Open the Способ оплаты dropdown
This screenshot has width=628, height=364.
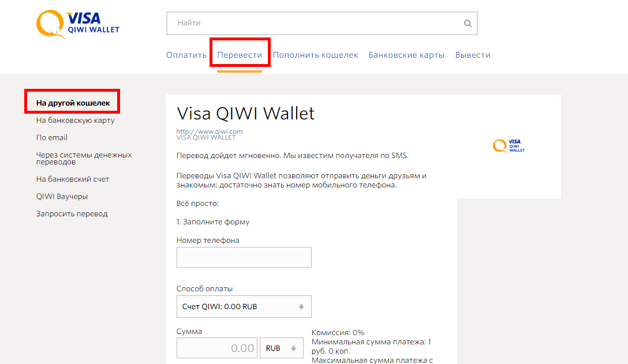tap(244, 307)
